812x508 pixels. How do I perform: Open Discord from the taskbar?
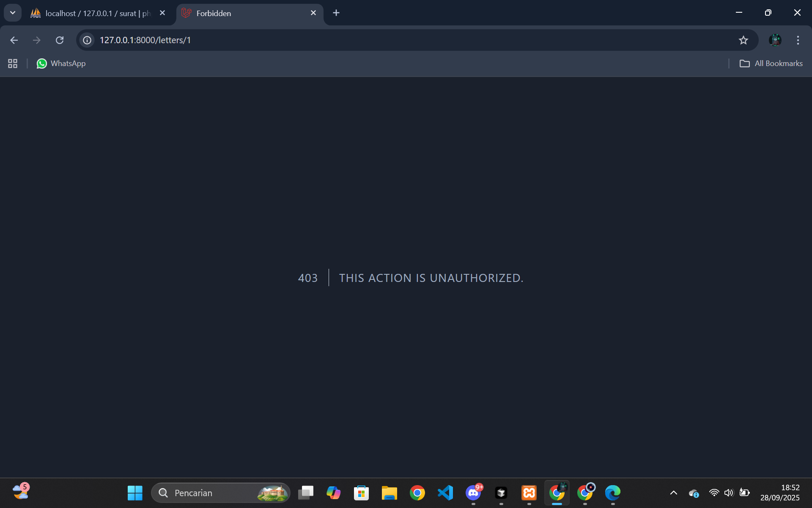coord(473,493)
